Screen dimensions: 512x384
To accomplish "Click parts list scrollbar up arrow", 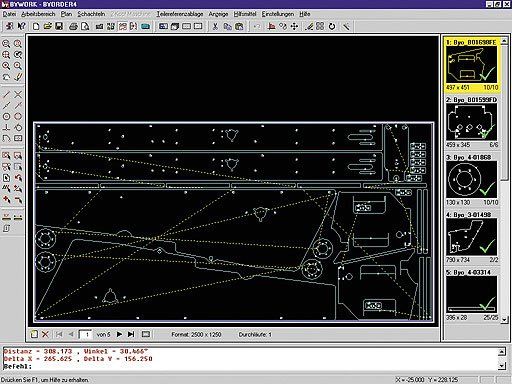I will tap(504, 41).
